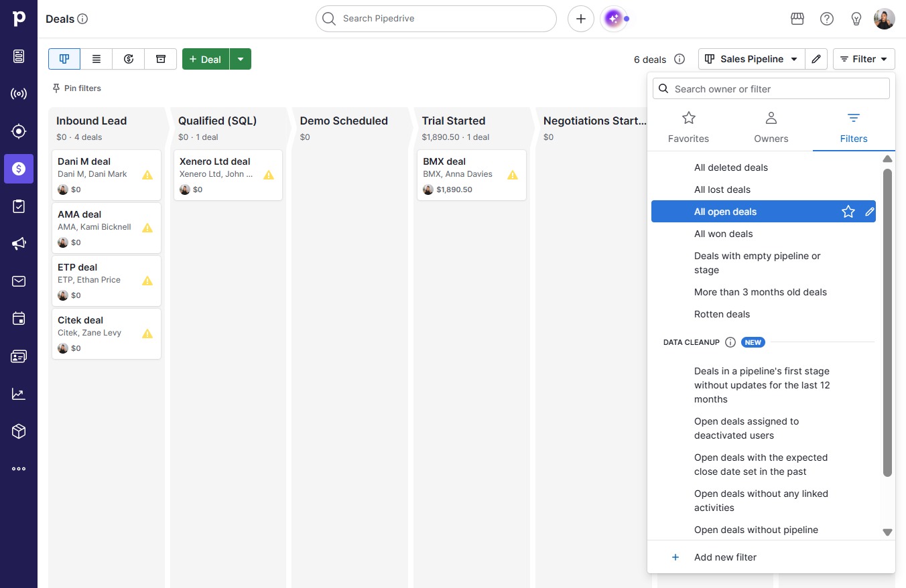906x588 pixels.
Task: Click the filter list scroll up arrow
Action: click(x=887, y=159)
